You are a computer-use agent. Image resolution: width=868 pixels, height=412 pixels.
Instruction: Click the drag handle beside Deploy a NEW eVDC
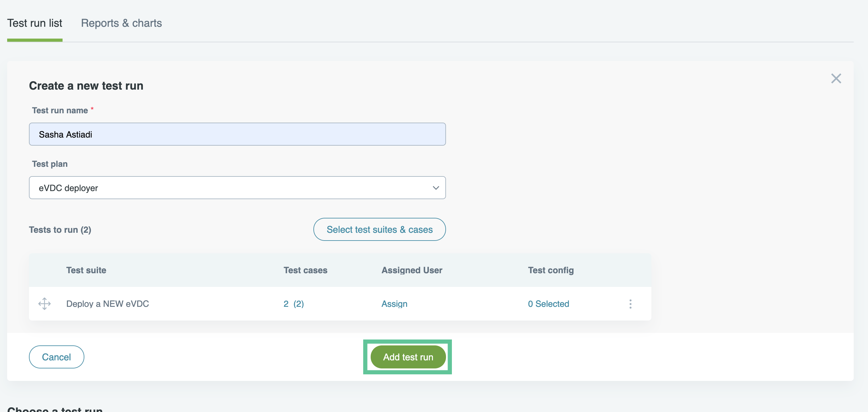coord(44,303)
